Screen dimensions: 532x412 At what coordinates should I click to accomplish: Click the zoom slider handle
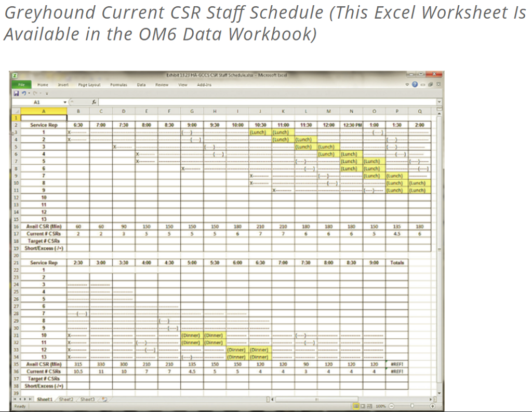(x=412, y=406)
